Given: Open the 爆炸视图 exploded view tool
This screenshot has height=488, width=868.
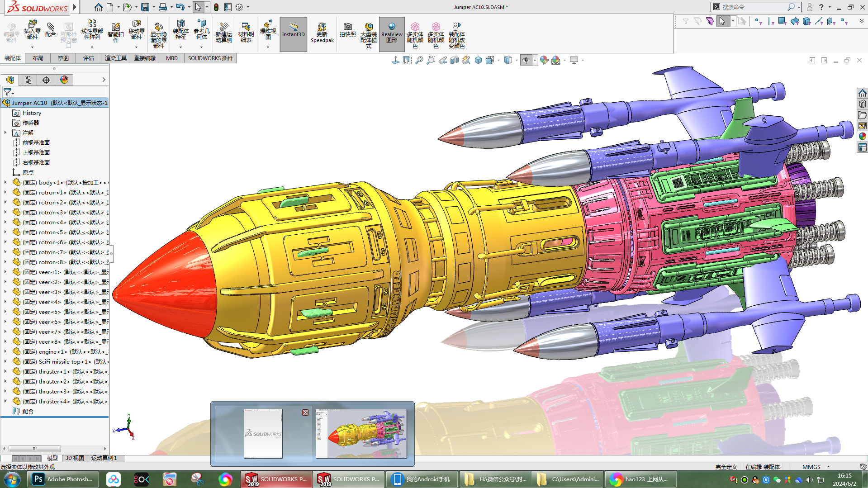Looking at the screenshot, I should click(268, 30).
